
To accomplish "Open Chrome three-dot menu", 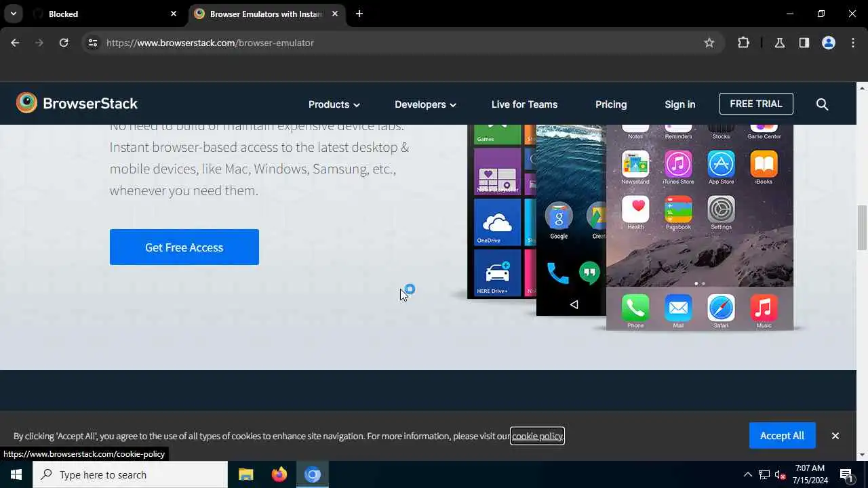I will (853, 43).
